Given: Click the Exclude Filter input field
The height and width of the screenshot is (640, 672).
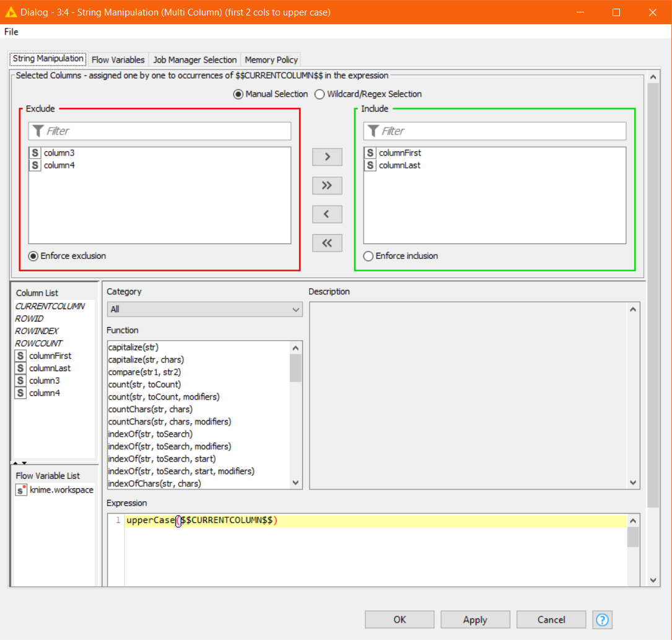Looking at the screenshot, I should point(159,131).
